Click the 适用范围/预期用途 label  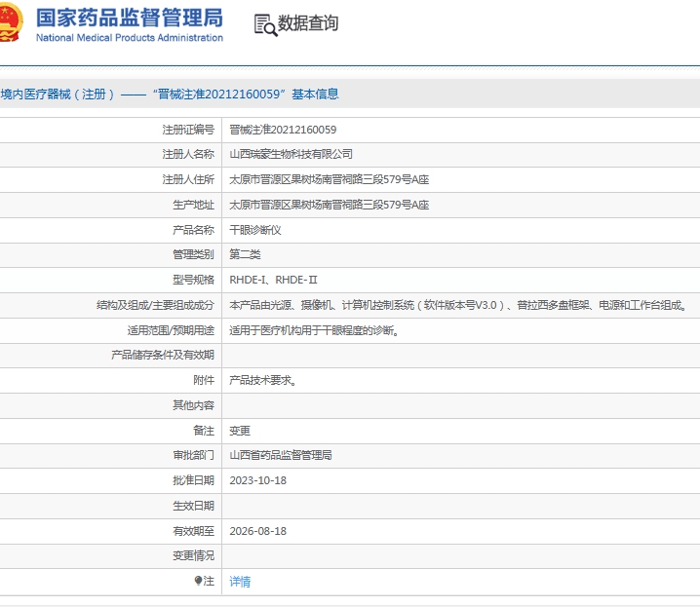pyautogui.click(x=171, y=330)
